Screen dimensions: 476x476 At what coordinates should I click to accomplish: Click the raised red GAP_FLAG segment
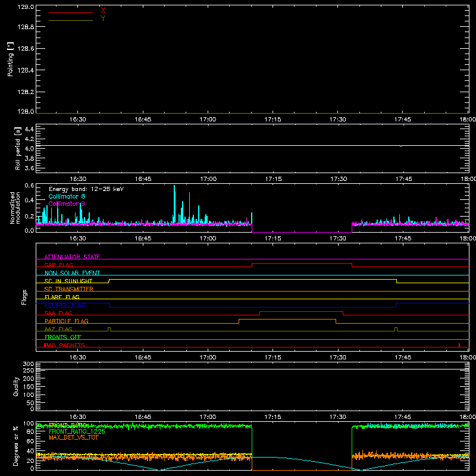click(x=302, y=264)
